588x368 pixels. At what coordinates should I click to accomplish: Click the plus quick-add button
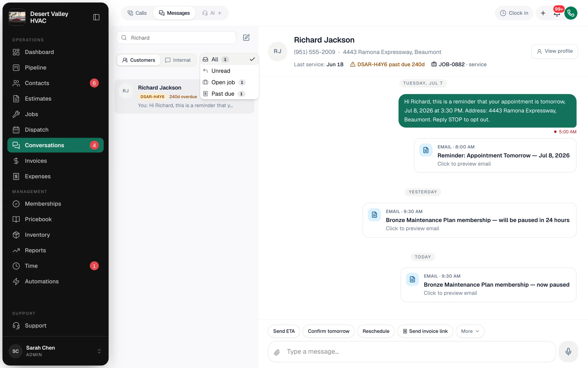pyautogui.click(x=543, y=13)
